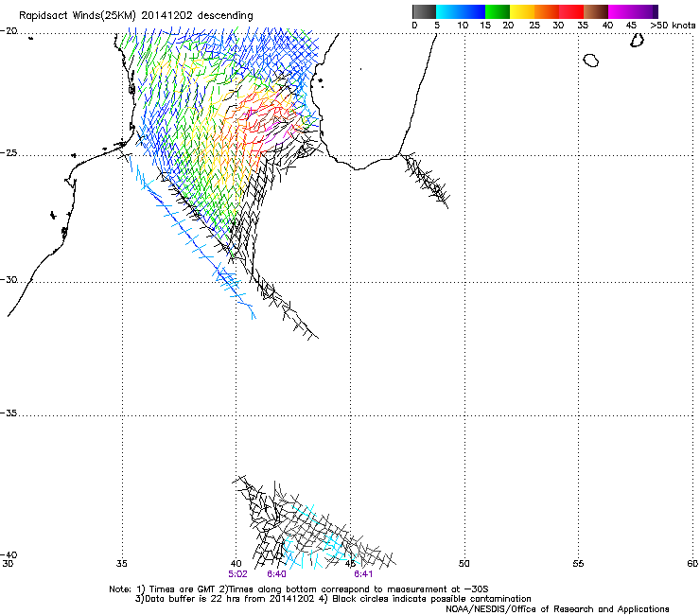Click the orange 25-30 knots color swatch

coord(547,11)
